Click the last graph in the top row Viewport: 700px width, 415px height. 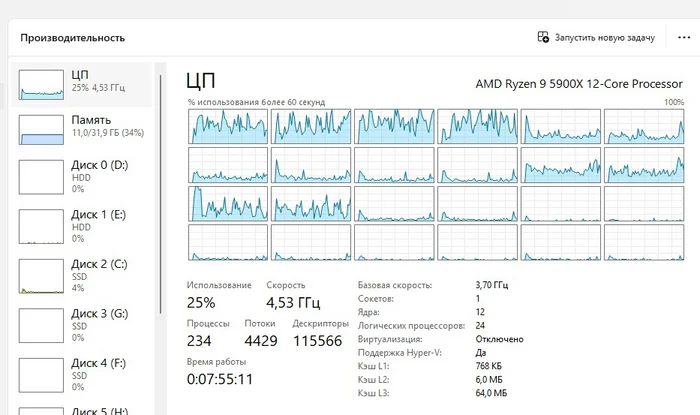[644, 126]
